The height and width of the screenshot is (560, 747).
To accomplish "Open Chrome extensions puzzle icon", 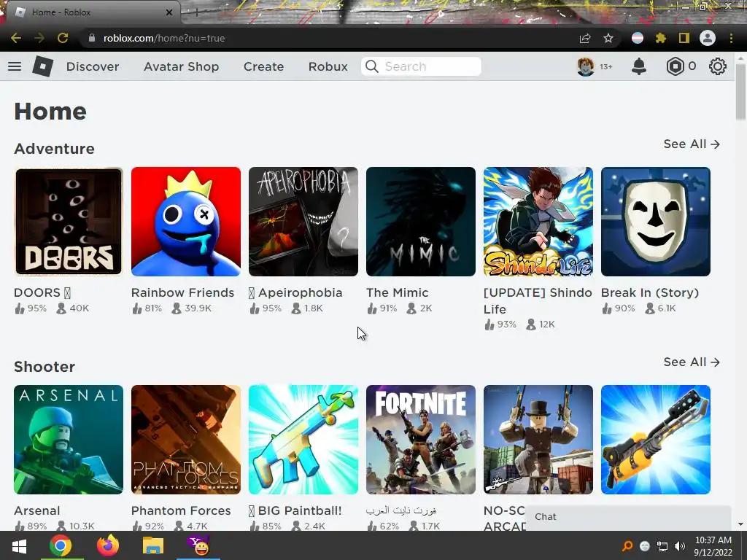I will [x=660, y=38].
